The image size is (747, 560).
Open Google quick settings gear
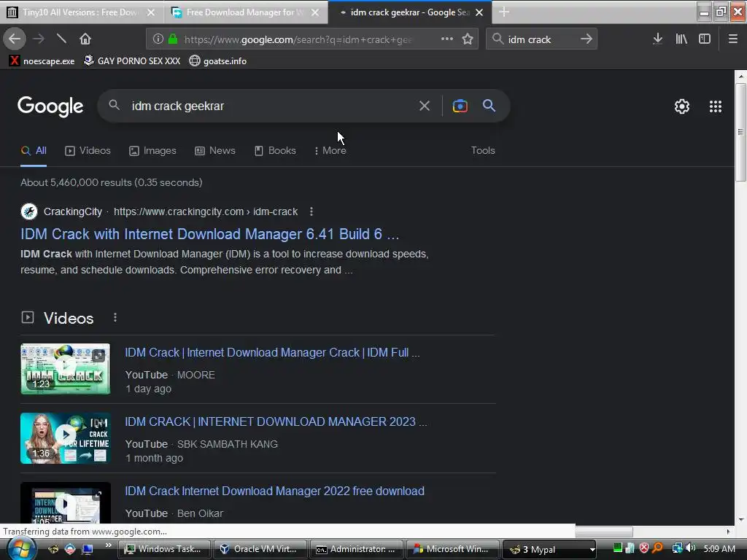point(682,106)
